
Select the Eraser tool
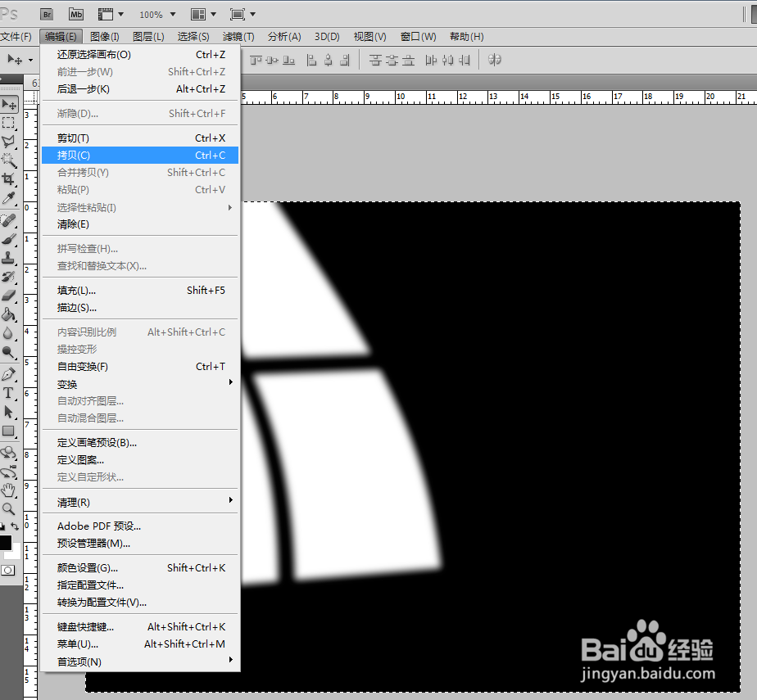point(9,296)
